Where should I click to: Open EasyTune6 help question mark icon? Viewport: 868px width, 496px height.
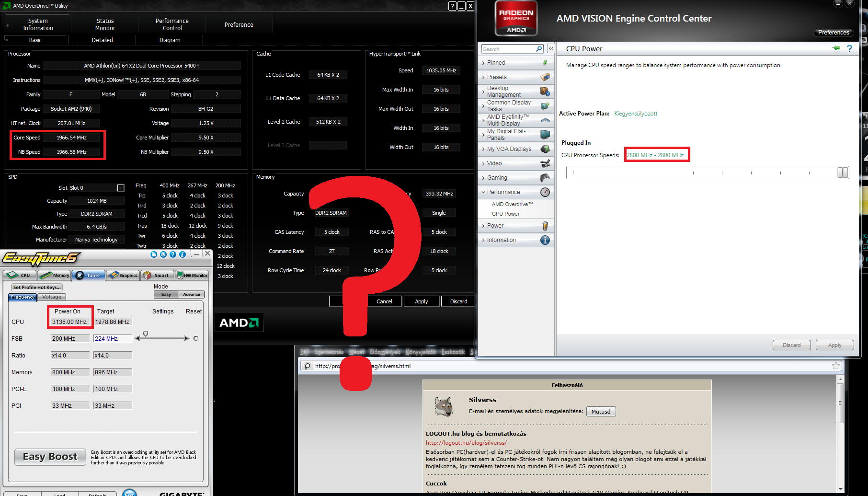coord(173,254)
